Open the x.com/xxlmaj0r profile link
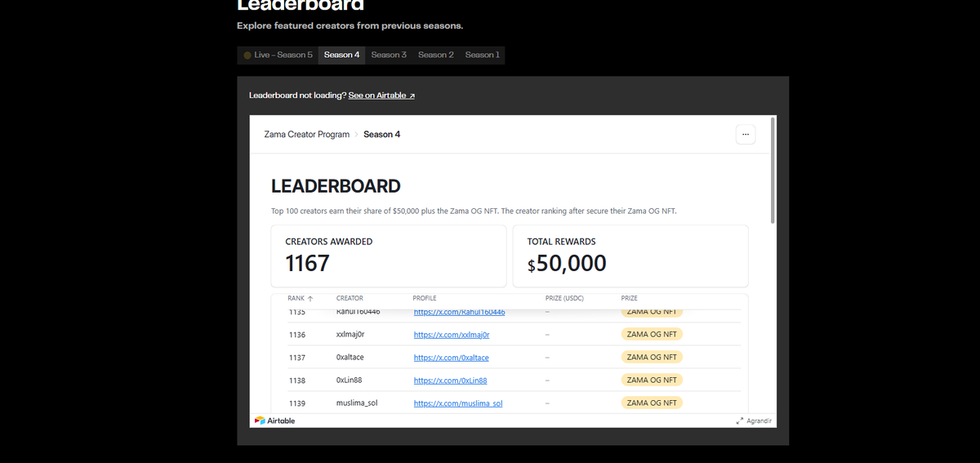The height and width of the screenshot is (463, 980). click(452, 335)
